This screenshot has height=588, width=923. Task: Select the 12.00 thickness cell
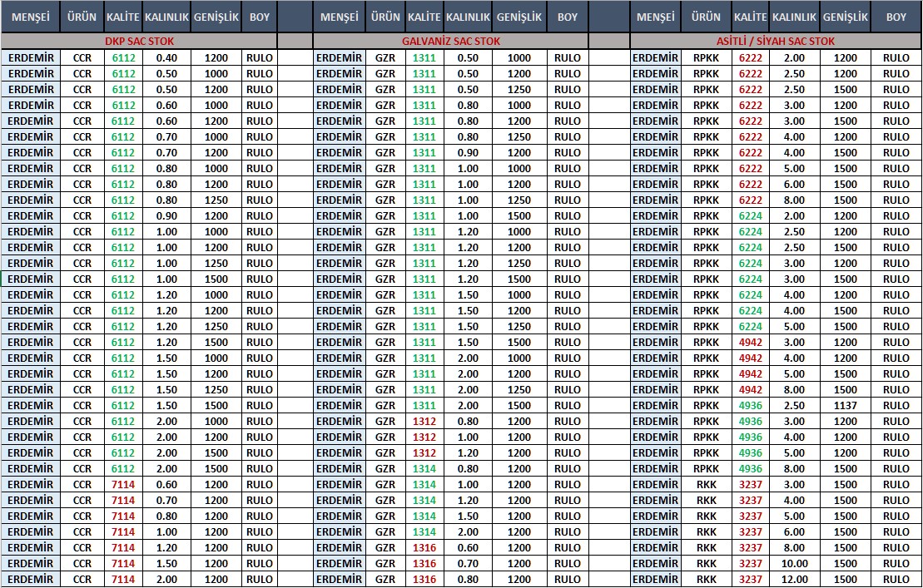[794, 579]
